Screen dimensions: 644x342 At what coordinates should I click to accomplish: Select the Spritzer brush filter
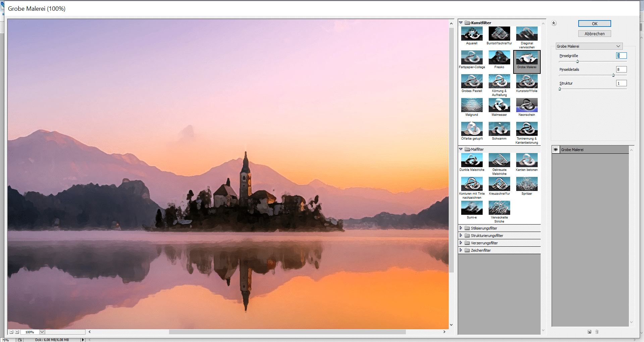click(x=527, y=184)
